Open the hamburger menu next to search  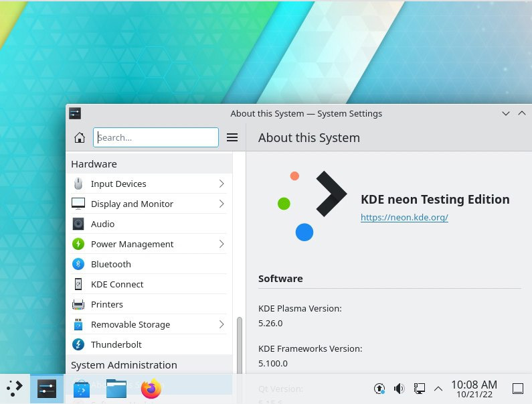tap(232, 137)
